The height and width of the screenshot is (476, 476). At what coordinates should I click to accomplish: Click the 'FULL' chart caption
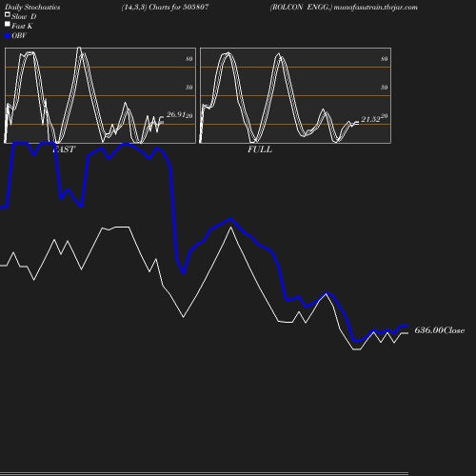[260, 149]
